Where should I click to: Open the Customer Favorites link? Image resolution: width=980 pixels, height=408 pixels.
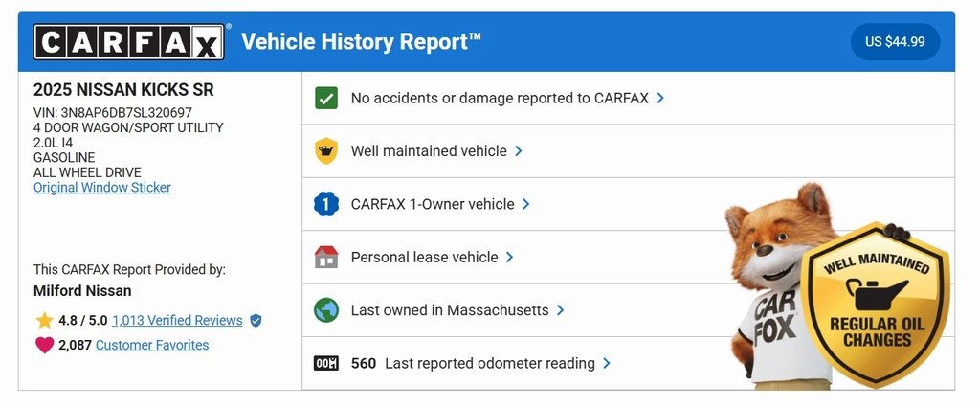point(152,345)
